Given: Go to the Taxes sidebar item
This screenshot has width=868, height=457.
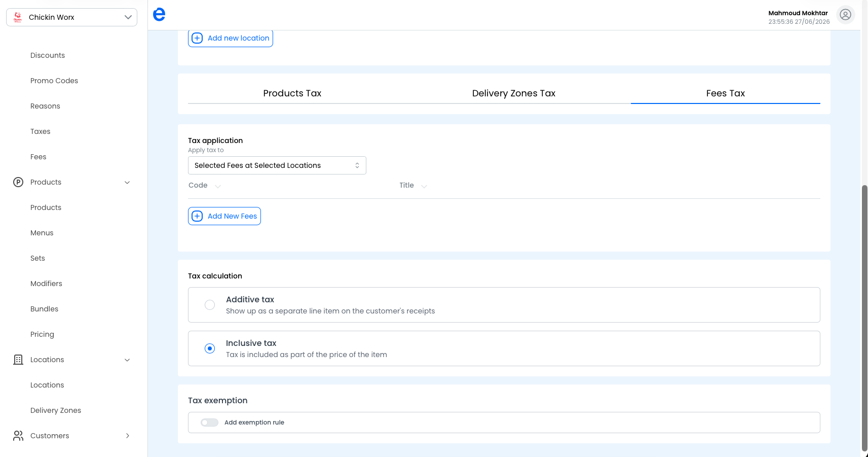Looking at the screenshot, I should click(x=41, y=131).
